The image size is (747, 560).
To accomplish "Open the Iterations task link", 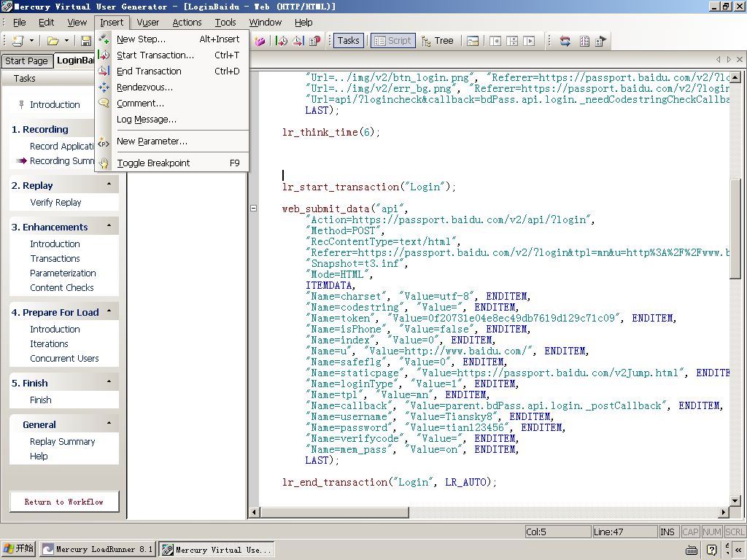I will coord(49,344).
